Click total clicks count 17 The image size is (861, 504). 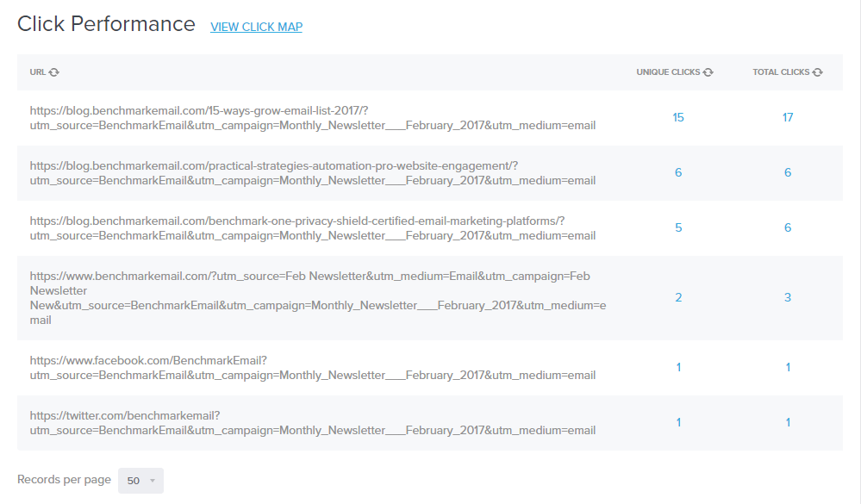pos(788,117)
